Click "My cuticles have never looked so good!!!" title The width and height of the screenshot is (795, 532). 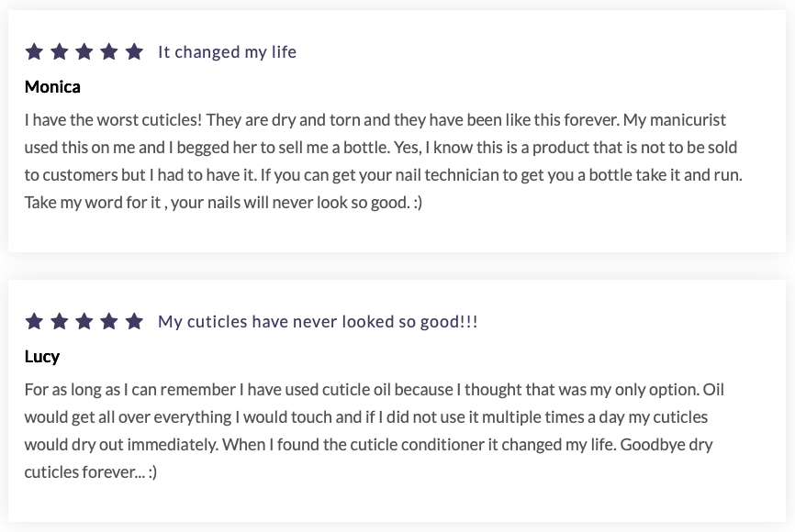(318, 322)
